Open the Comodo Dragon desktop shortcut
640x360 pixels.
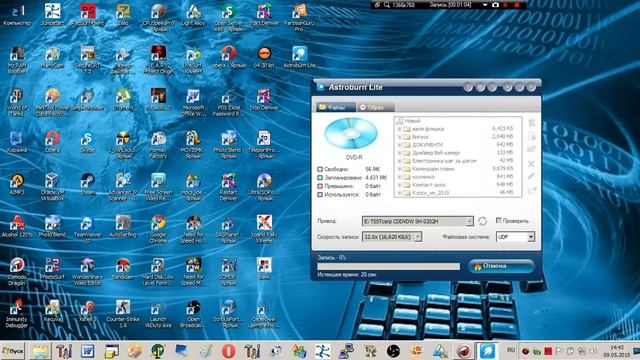17,271
